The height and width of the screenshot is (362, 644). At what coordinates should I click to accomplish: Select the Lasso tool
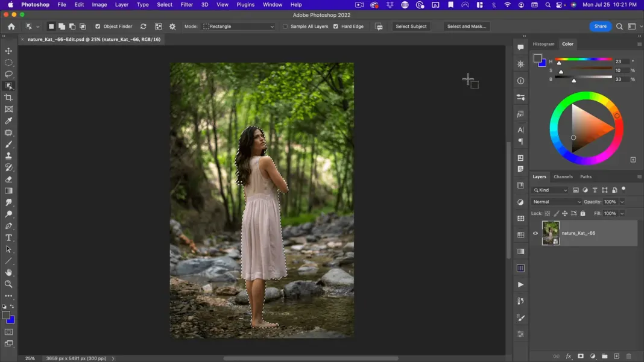coord(8,74)
